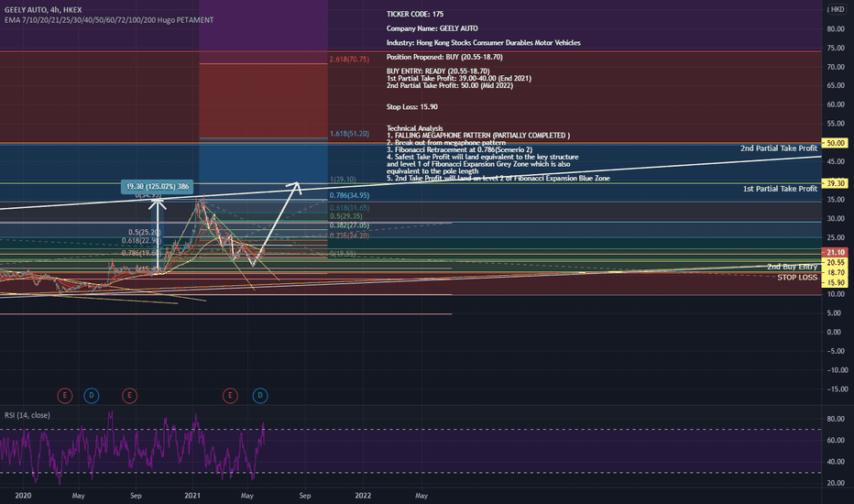This screenshot has height=504, width=854.
Task: Select the 'Technical Analysis' heading text
Action: pos(414,128)
